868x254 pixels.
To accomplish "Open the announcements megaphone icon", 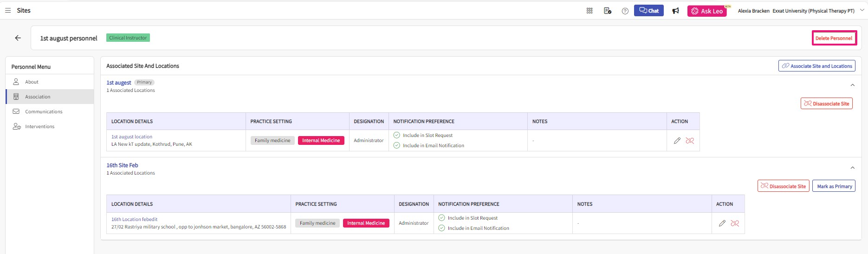I will pos(675,11).
